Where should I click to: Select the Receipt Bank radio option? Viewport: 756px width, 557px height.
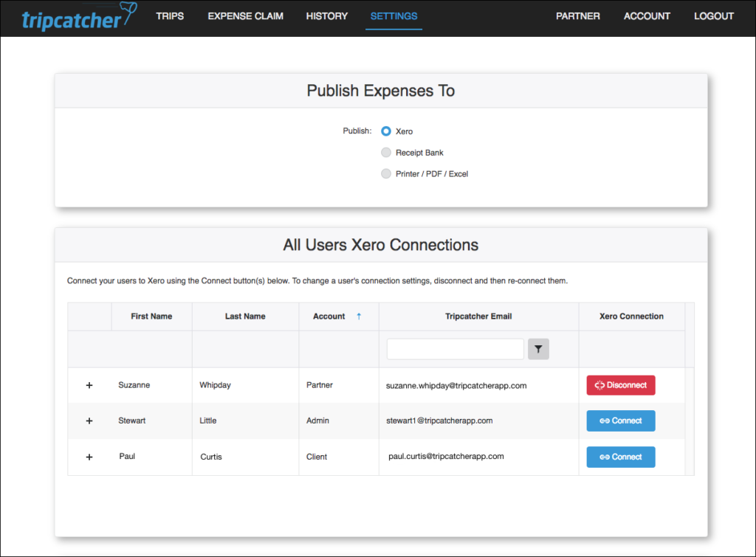tap(385, 152)
